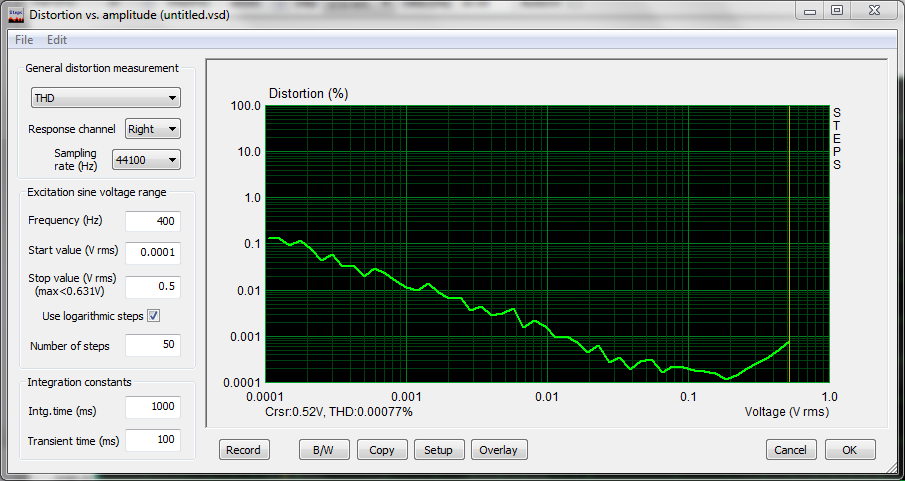Open the File menu
This screenshot has width=905, height=481.
tap(24, 40)
